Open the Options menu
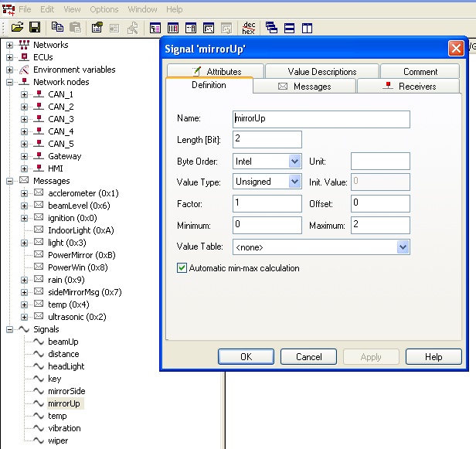This screenshot has height=449, width=476. pyautogui.click(x=104, y=9)
